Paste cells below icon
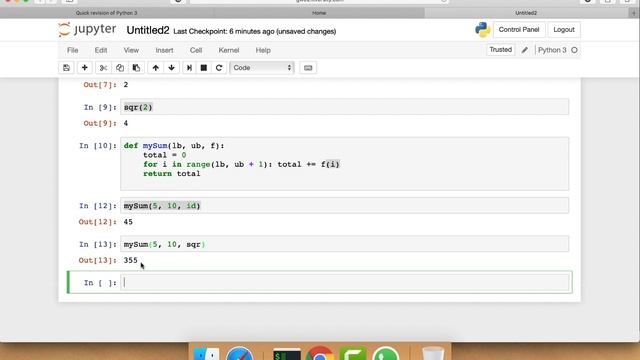Viewport: 640px width, 360px height. [x=136, y=68]
